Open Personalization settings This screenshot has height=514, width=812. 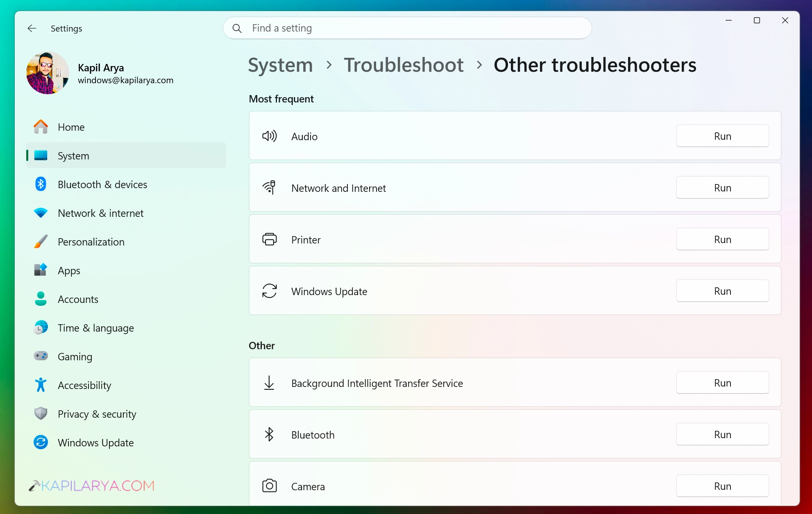coord(126,242)
